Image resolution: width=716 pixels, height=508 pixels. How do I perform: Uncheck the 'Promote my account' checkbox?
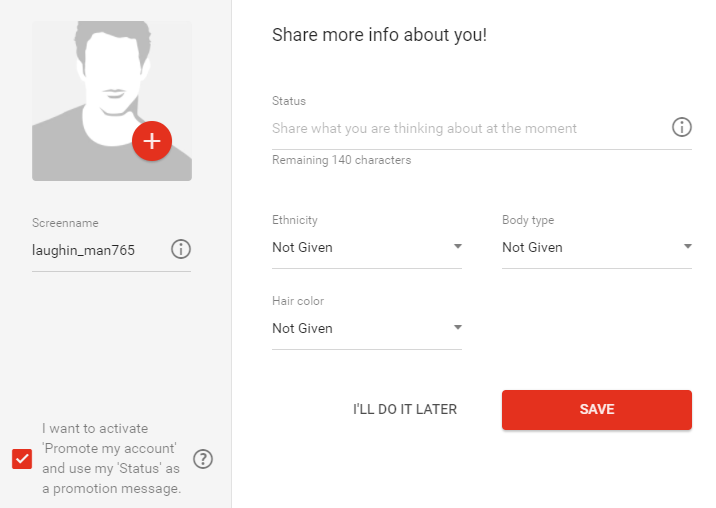[x=22, y=459]
